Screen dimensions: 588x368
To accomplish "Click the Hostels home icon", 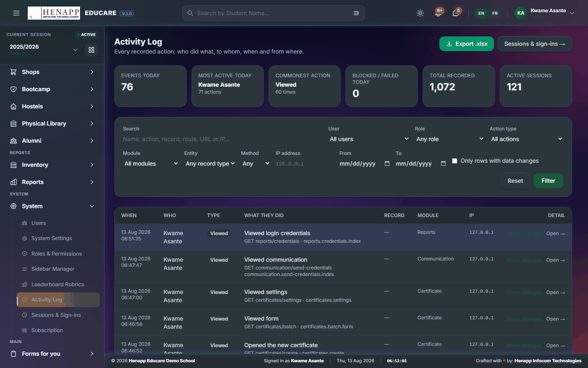I will coord(13,106).
